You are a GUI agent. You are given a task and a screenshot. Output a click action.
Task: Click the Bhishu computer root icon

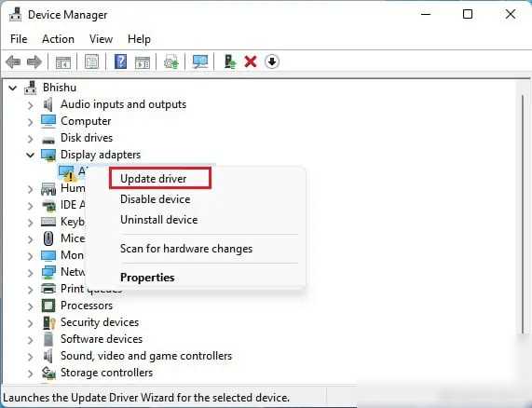[30, 88]
